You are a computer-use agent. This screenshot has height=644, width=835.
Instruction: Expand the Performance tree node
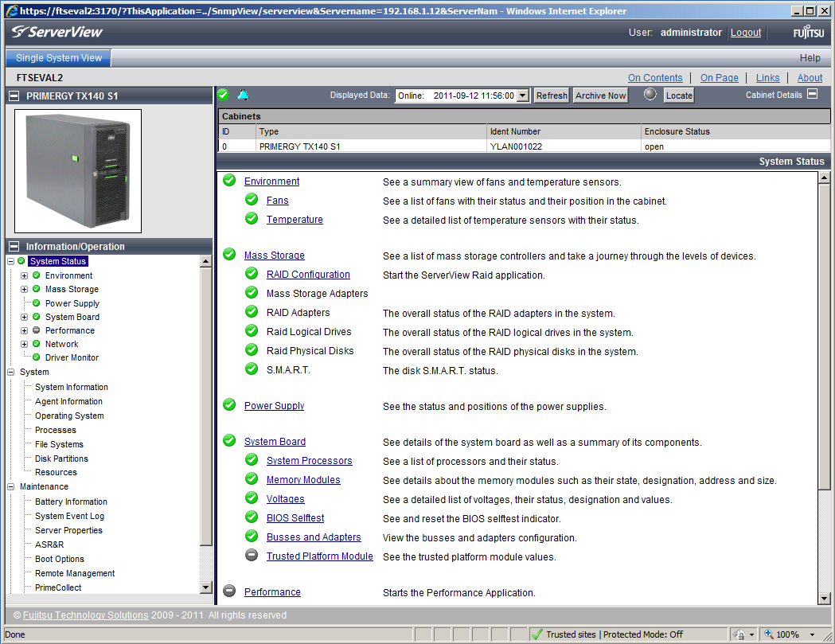tap(24, 330)
